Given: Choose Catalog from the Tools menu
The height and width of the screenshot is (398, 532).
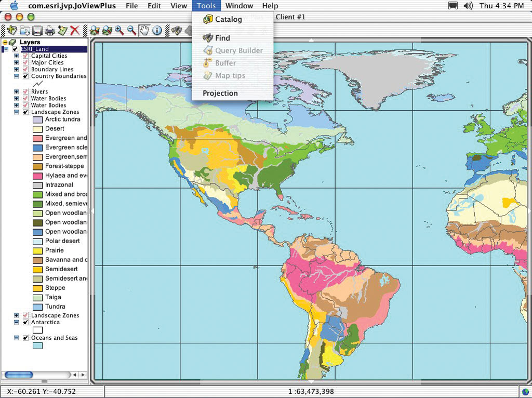Looking at the screenshot, I should (228, 20).
